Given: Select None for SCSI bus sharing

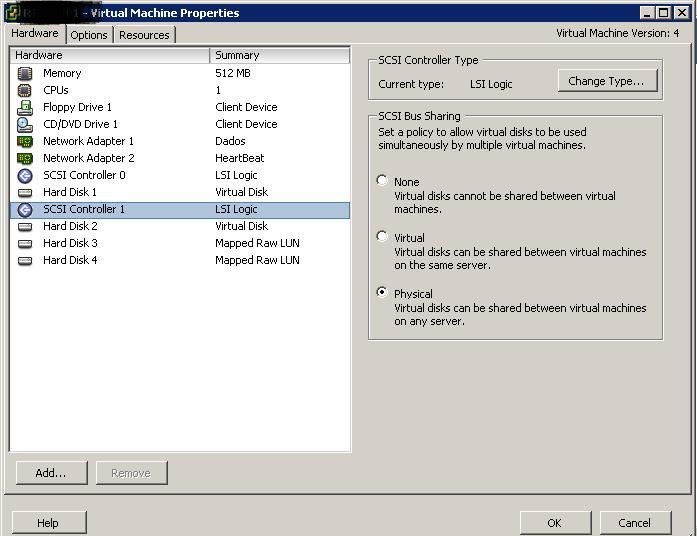Looking at the screenshot, I should [382, 180].
